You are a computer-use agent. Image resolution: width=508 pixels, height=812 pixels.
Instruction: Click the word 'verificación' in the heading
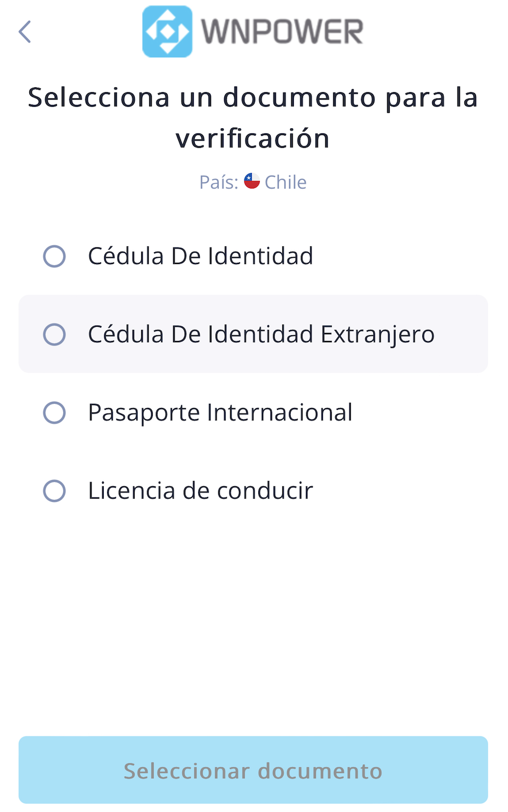[x=253, y=138]
